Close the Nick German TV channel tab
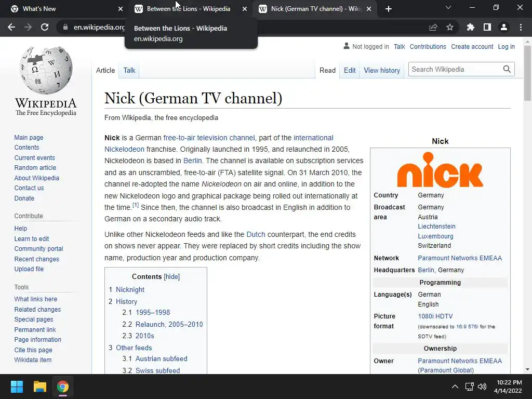The image size is (532, 399). pos(369,9)
